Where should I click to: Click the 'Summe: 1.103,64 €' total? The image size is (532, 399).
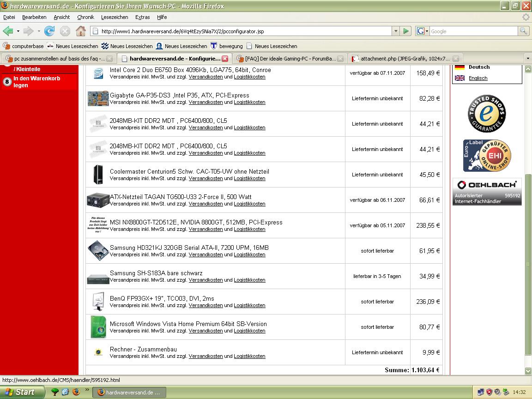pyautogui.click(x=412, y=370)
